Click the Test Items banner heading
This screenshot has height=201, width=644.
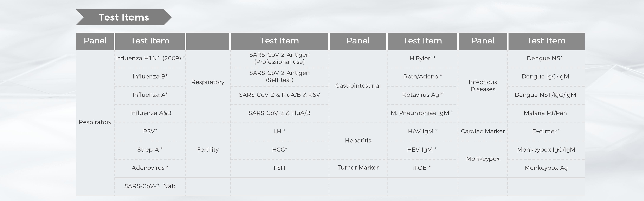coord(124,17)
